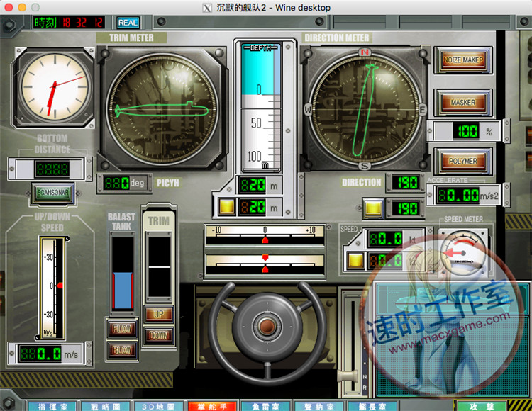Click the upper direction 190 readout
Image resolution: width=532 pixels, height=411 pixels.
click(406, 183)
